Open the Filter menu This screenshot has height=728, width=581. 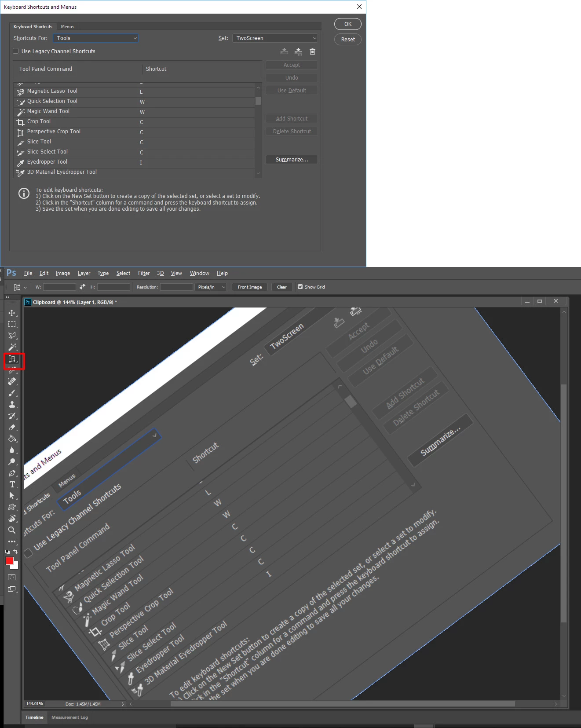144,273
